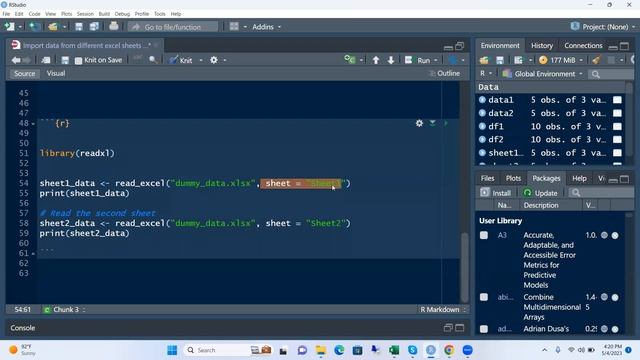Click the Install packages button
640x360 pixels.
[496, 193]
